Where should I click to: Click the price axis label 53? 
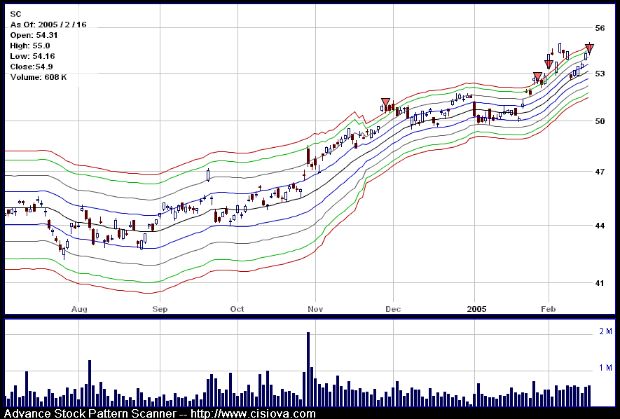click(x=600, y=74)
